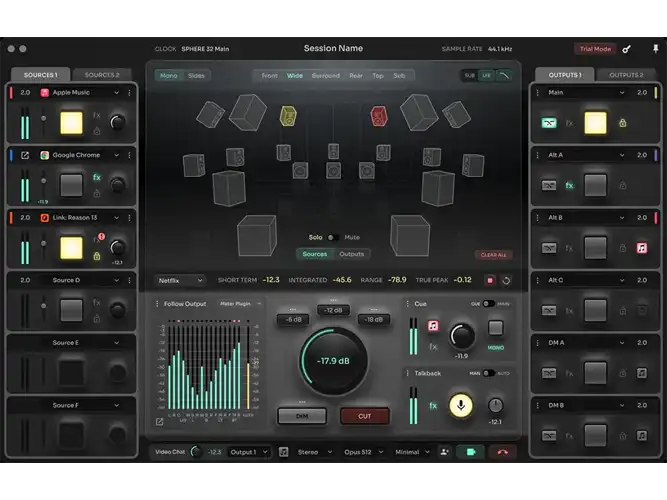Click the red alert icon on Link: Reason 13
This screenshot has height=500, width=667.
101,236
